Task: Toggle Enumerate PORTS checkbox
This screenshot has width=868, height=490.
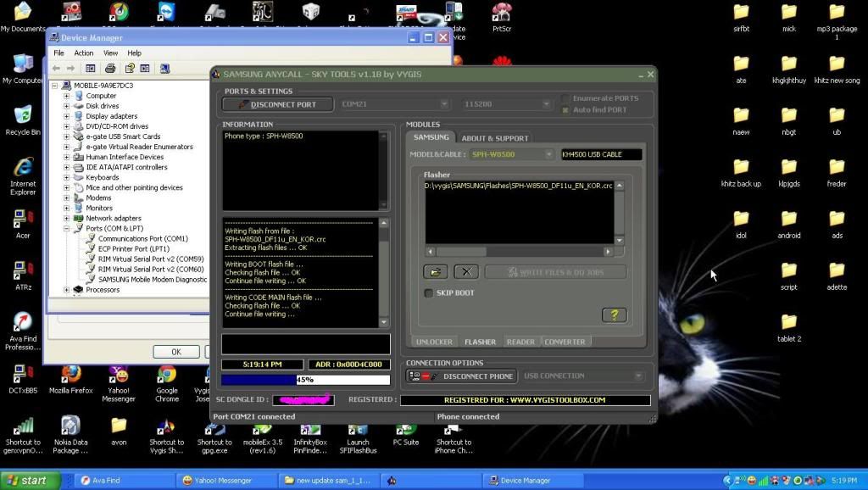Action: coord(565,98)
